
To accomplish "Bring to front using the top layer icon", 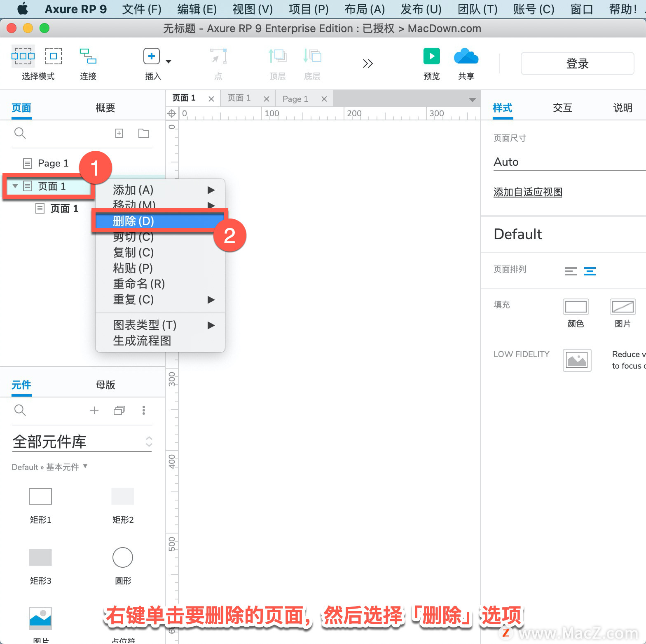I will coord(278,56).
